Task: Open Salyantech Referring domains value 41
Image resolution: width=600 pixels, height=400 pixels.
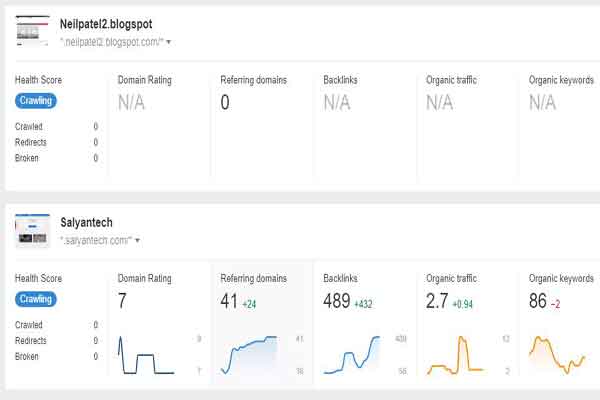Action: [229, 301]
